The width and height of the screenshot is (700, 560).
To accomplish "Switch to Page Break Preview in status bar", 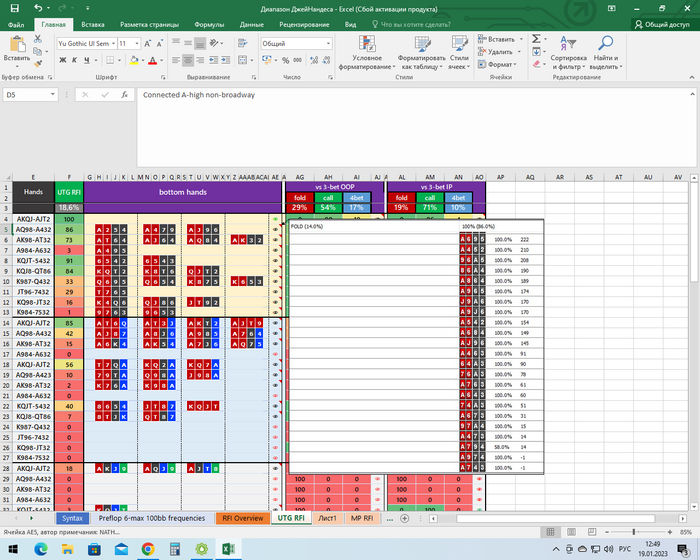I will (x=592, y=532).
